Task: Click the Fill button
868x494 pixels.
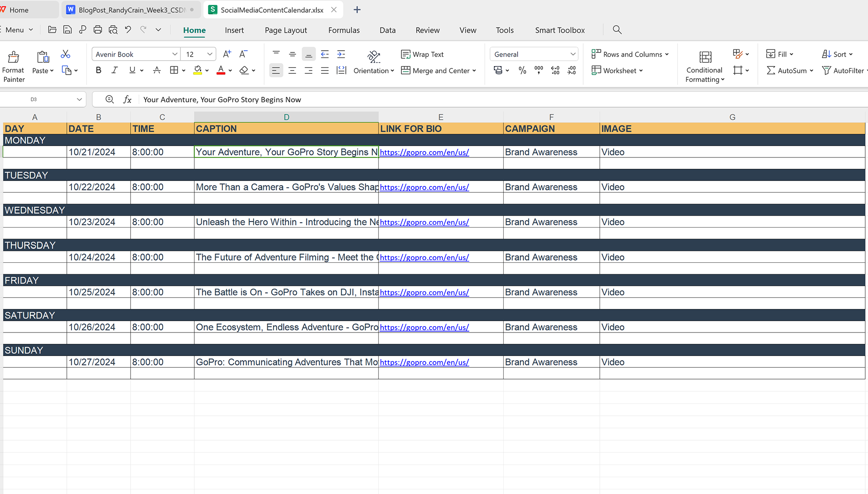Action: pyautogui.click(x=779, y=54)
